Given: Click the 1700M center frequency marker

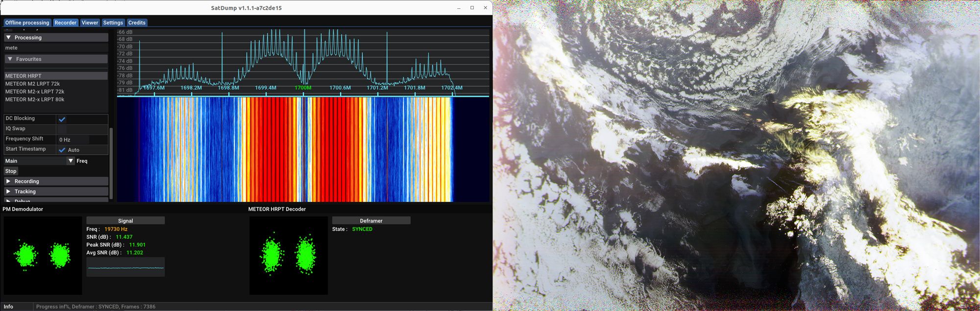Looking at the screenshot, I should point(303,88).
